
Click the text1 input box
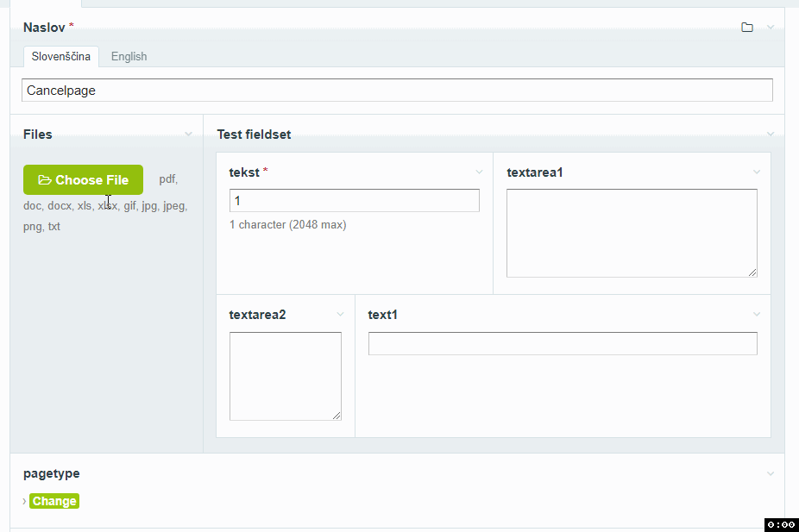tap(562, 343)
